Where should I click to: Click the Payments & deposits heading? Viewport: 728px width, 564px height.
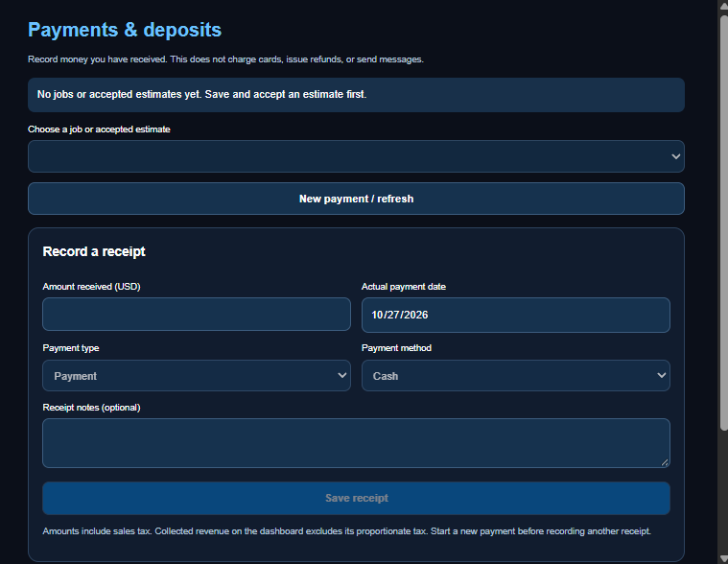pyautogui.click(x=125, y=30)
